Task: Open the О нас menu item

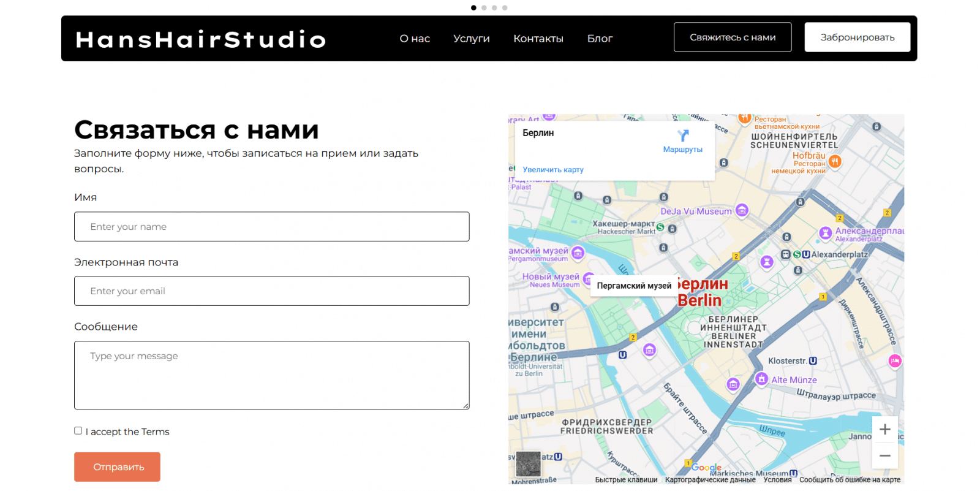Action: (415, 39)
